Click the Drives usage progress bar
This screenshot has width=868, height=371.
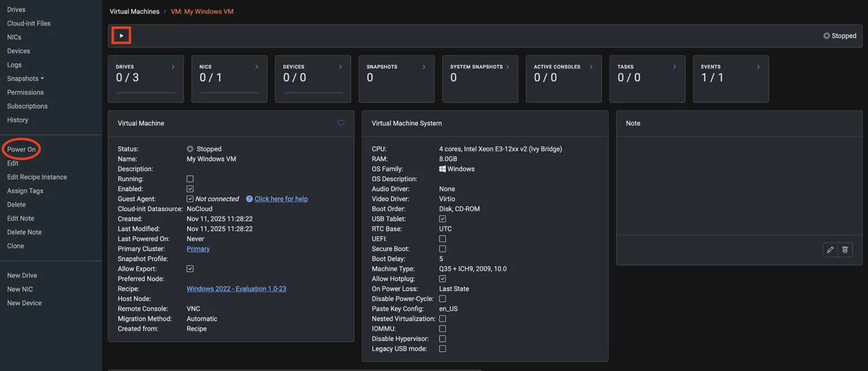pos(146,93)
